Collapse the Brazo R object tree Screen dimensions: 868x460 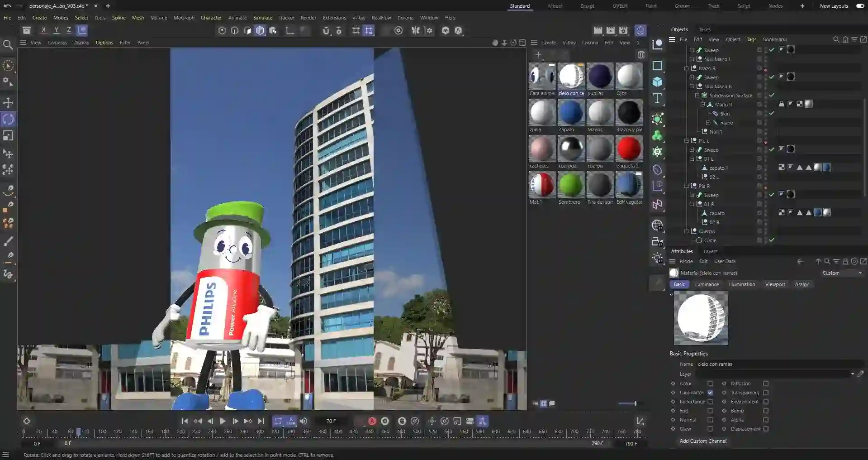686,68
